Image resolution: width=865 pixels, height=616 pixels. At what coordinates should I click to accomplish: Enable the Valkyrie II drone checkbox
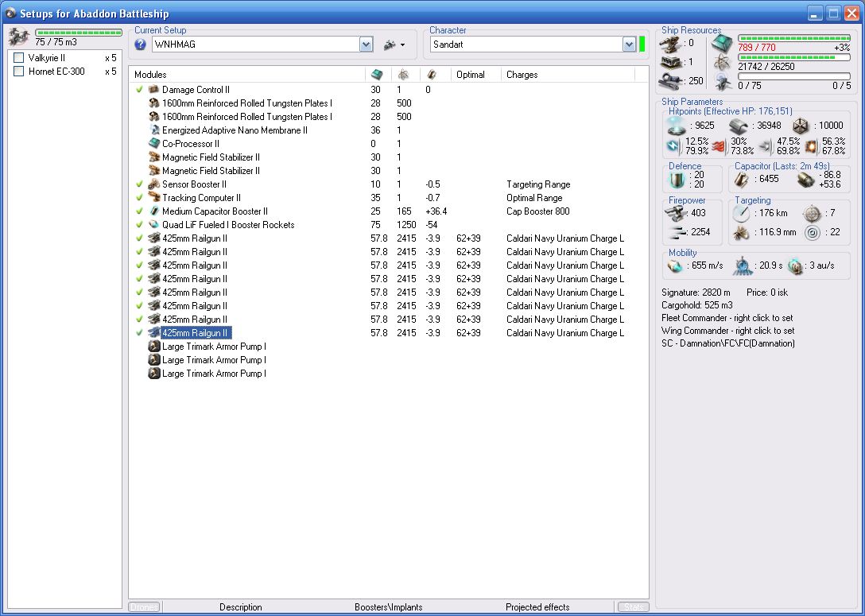pyautogui.click(x=19, y=58)
